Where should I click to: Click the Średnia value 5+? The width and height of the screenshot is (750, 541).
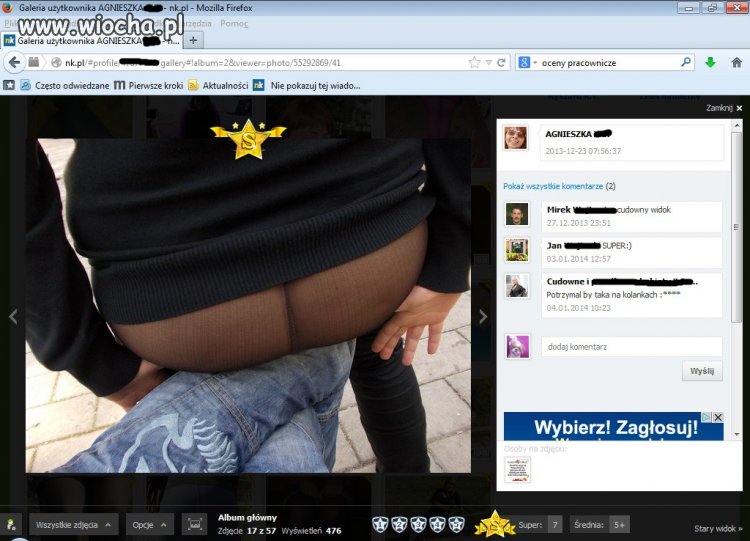(x=619, y=525)
